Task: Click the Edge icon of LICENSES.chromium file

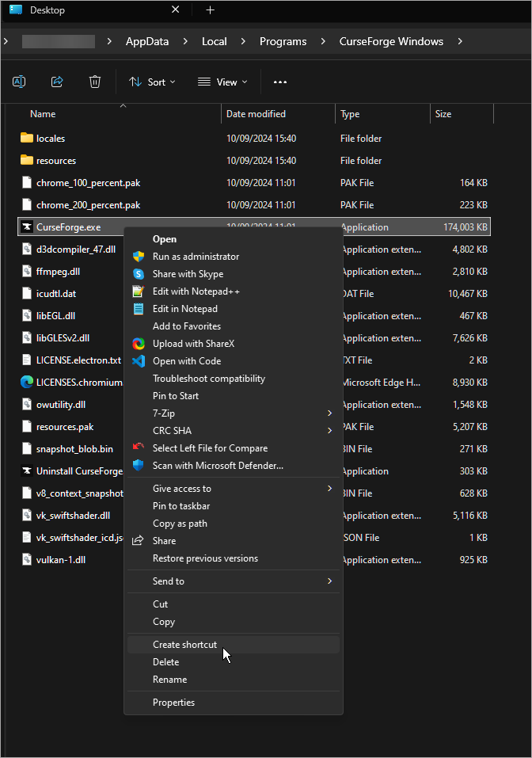Action: pyautogui.click(x=27, y=382)
